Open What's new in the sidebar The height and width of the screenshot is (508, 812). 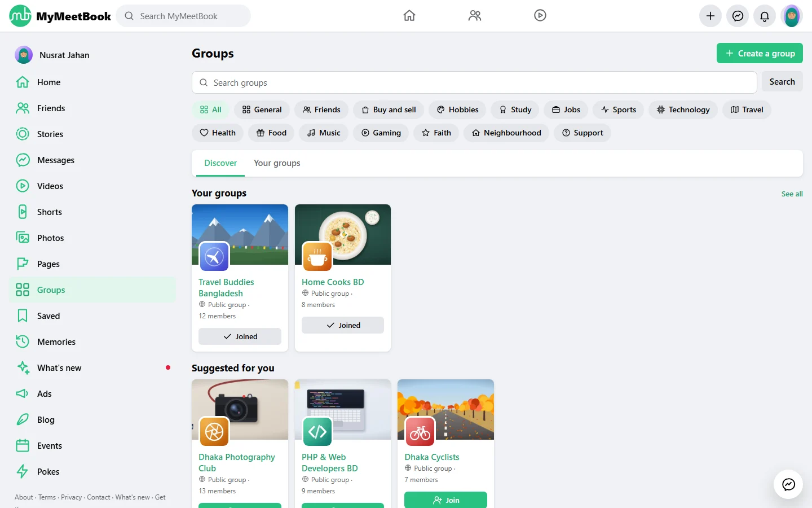pos(92,368)
